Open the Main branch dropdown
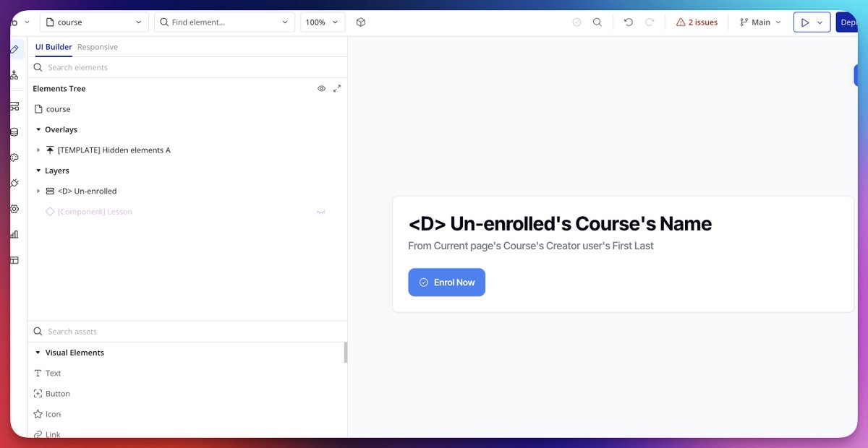 760,22
